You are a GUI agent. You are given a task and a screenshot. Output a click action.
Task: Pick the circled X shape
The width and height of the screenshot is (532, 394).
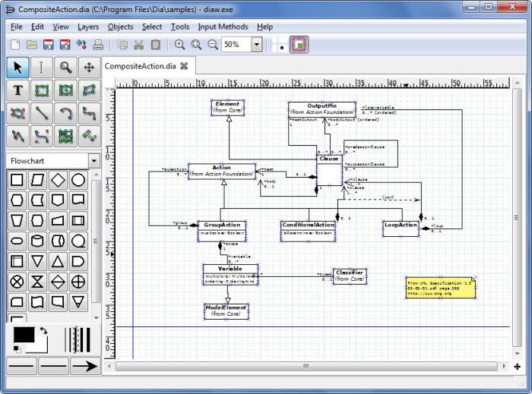[x=17, y=282]
